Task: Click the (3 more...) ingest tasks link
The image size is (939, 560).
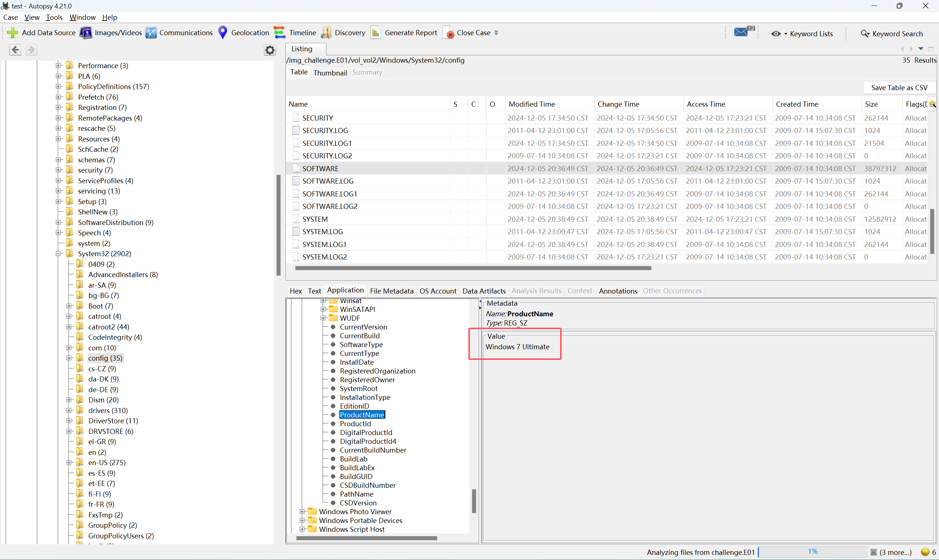Action: pyautogui.click(x=895, y=552)
